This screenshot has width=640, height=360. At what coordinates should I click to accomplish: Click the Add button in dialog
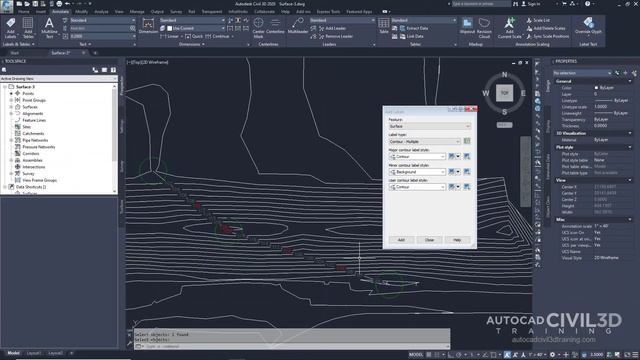click(401, 240)
